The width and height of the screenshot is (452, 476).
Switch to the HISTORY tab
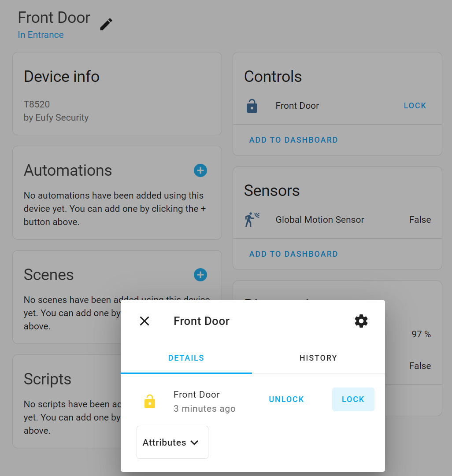318,358
